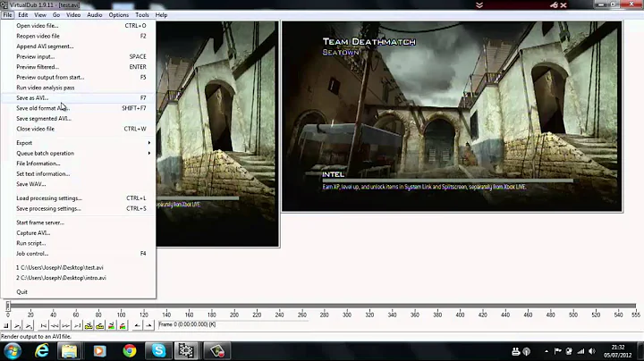Screen dimensions: 644x361
Task: Open recent file test.avi
Action: pyautogui.click(x=78, y=267)
